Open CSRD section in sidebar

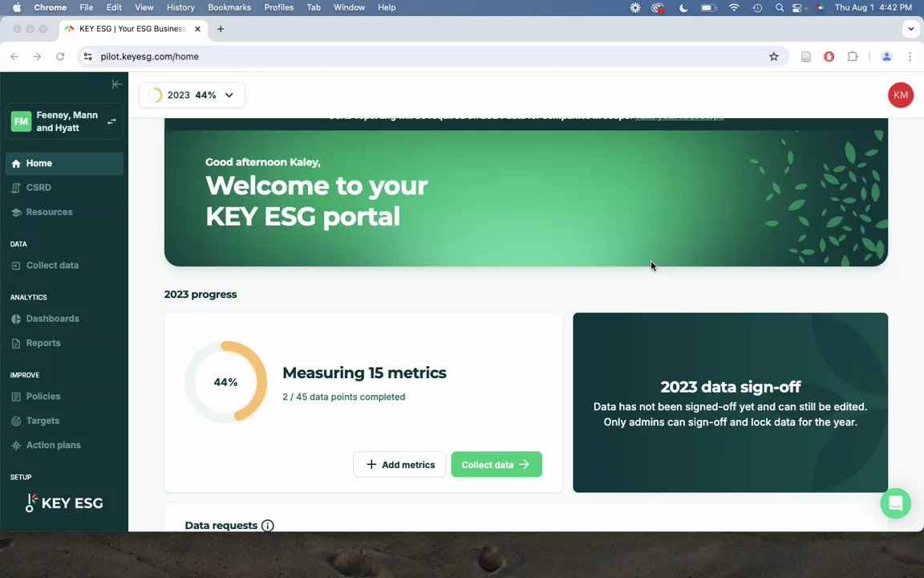coord(64,188)
